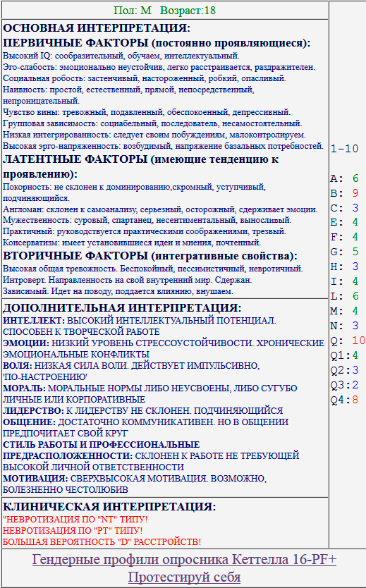Click the red НЕВРОТИЗАЦИЯ ПО "NT" ТИПУ line

[75, 520]
